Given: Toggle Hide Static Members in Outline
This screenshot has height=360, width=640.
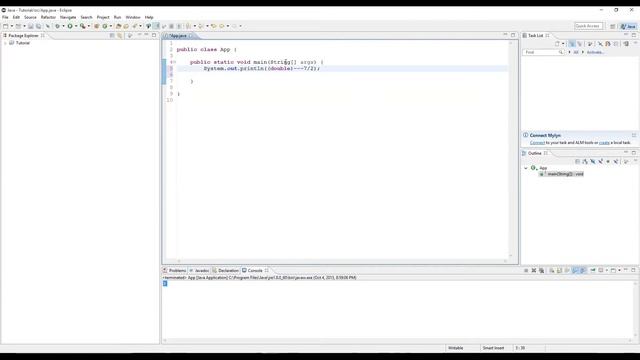Looking at the screenshot, I should click(x=600, y=162).
